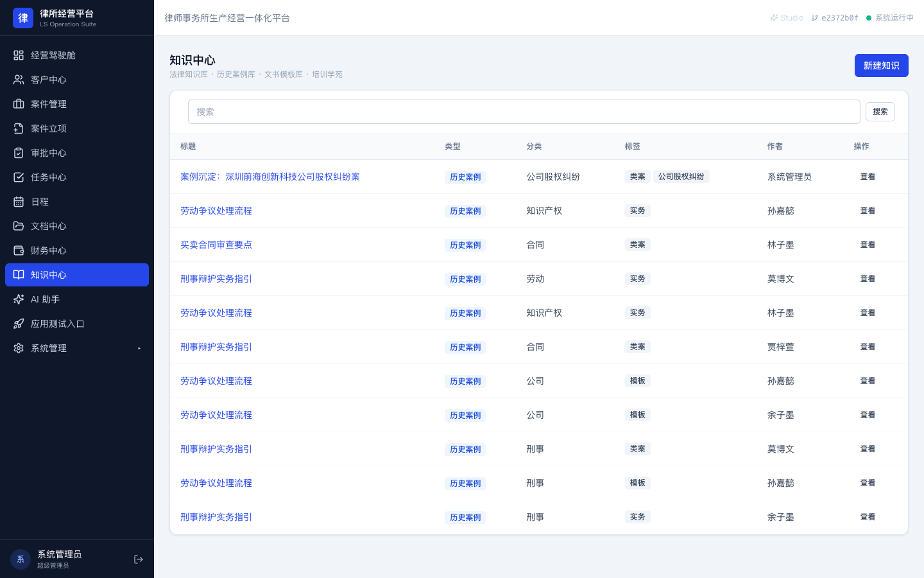Click the 客户中心 users icon
The width and height of the screenshot is (924, 578).
click(x=19, y=80)
